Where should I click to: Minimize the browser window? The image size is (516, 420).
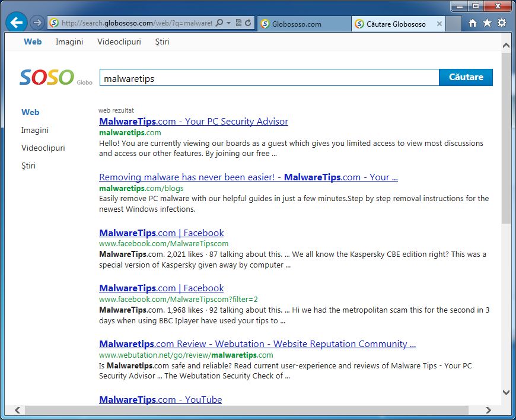coord(460,7)
